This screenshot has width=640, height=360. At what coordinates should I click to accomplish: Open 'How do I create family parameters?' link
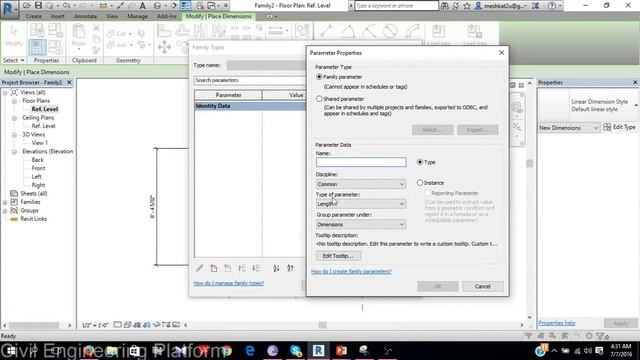(x=351, y=271)
